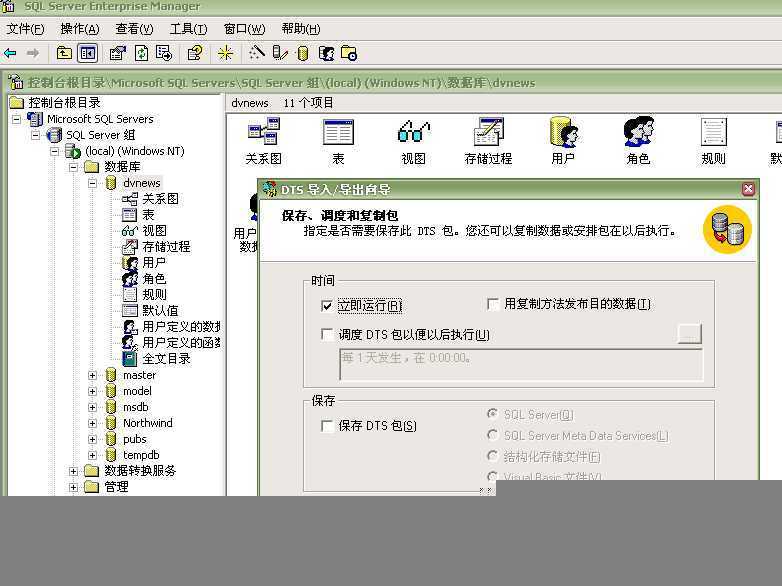Open the 文件(F) menu
Viewport: 782px width, 586px height.
click(x=25, y=29)
